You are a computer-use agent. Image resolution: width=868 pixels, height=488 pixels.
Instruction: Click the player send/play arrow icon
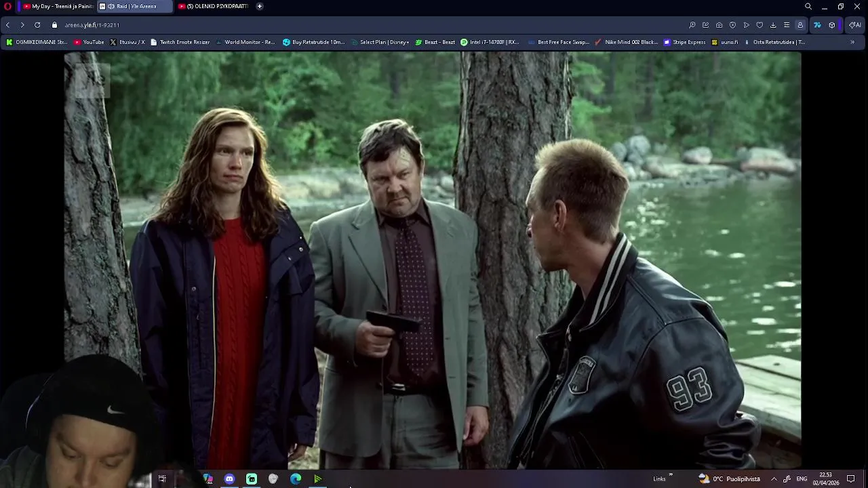746,25
